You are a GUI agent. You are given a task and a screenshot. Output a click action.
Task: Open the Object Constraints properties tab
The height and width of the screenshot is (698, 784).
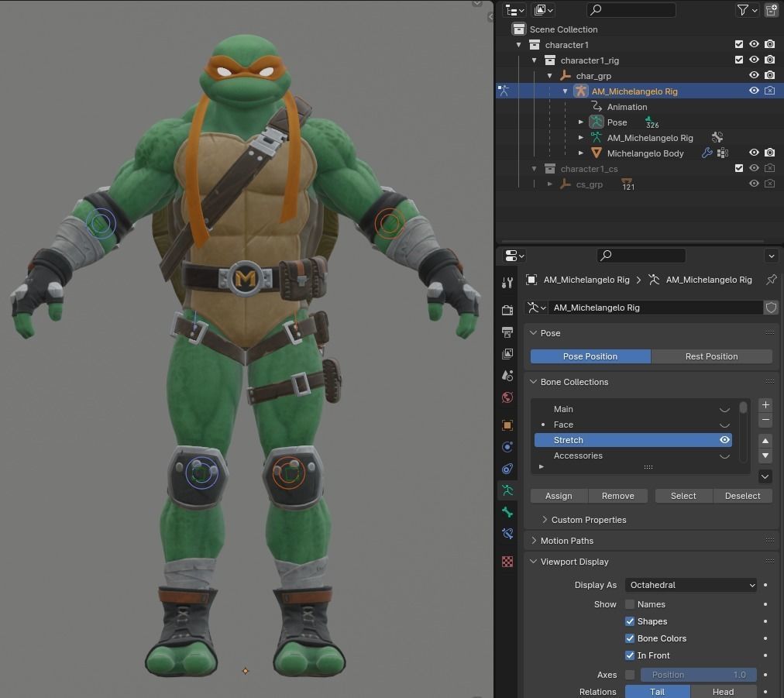[x=507, y=469]
